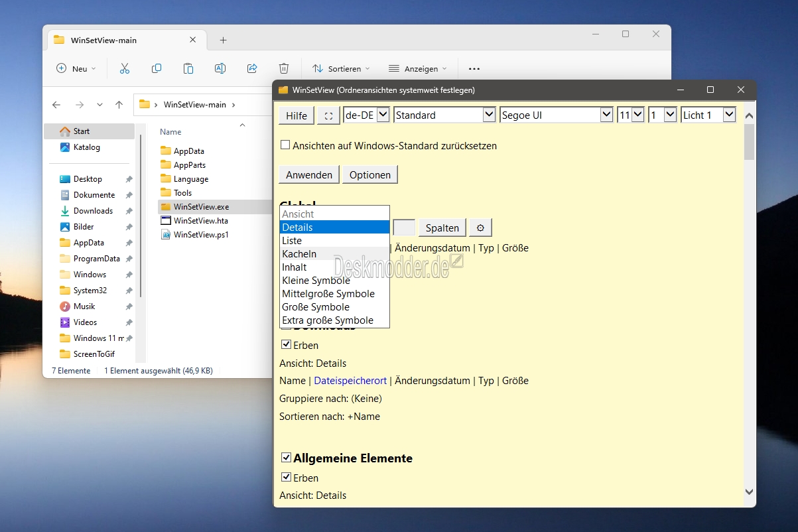Screen dimensions: 798x532
Task: Click the Hilfe button
Action: click(x=297, y=115)
